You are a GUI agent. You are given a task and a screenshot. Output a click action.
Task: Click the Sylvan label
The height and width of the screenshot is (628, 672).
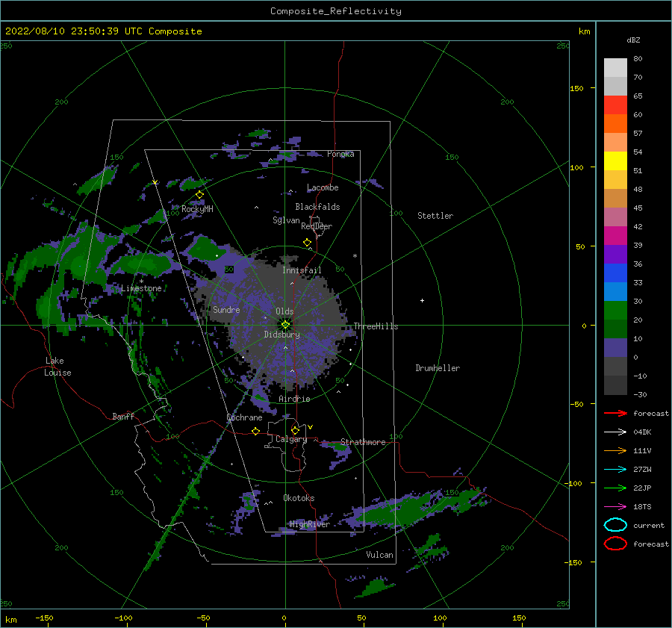pyautogui.click(x=286, y=220)
